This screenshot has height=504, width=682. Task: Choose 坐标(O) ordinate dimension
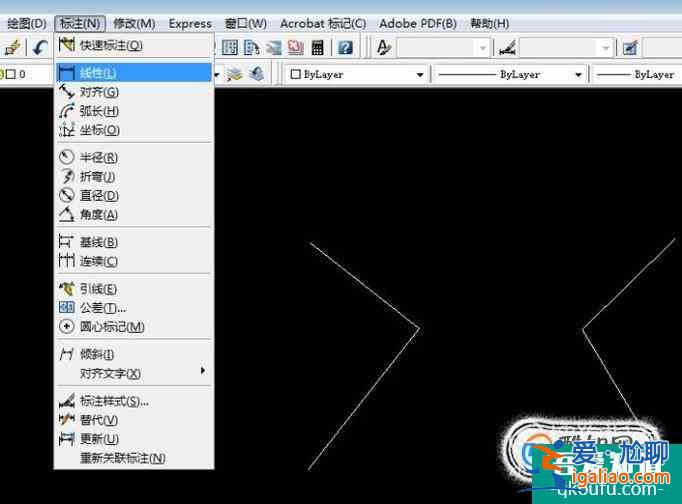[x=134, y=130]
